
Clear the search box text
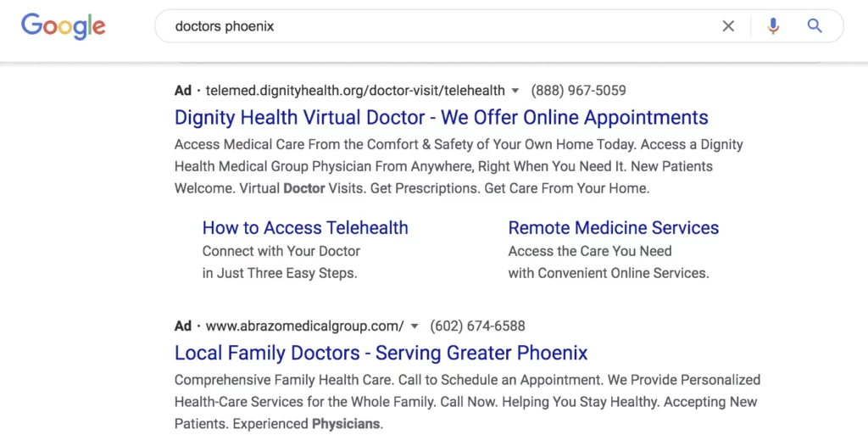pos(728,26)
